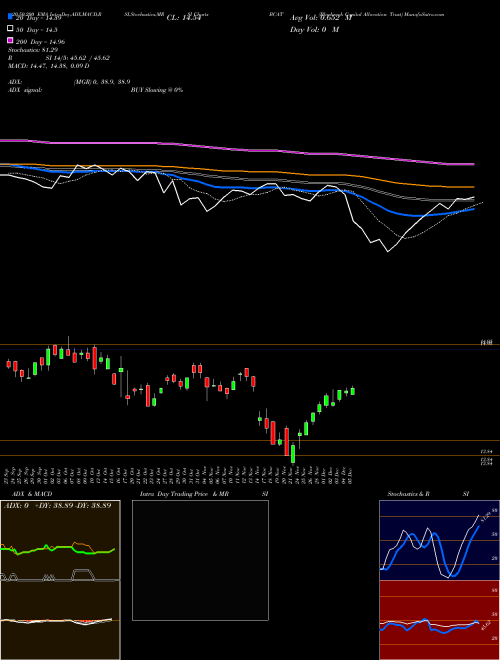Click the 'Stochastics & R' panel title
Image resolution: width=500 pixels, height=660 pixels.
(408, 494)
